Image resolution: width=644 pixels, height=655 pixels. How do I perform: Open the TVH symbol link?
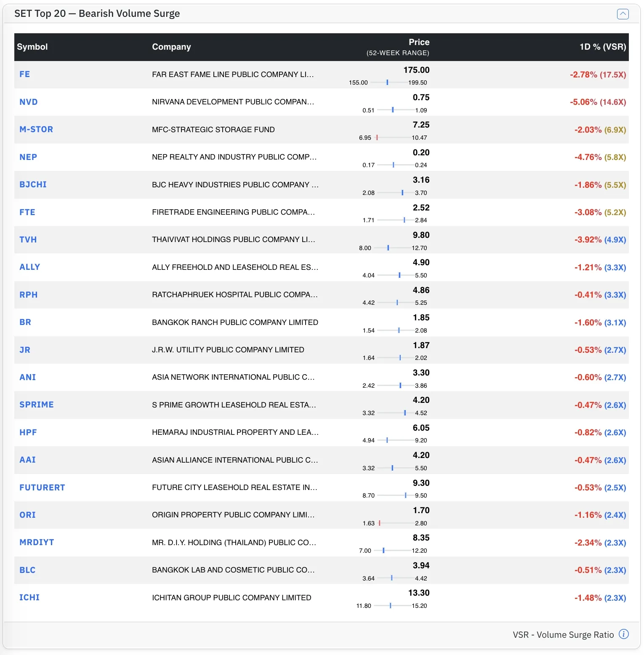click(28, 240)
